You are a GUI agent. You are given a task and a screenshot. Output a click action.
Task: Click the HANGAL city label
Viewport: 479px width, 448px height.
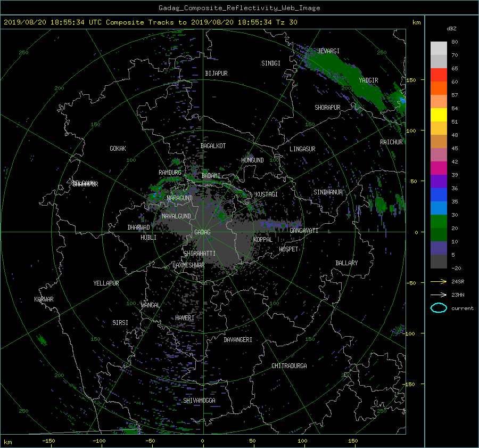(151, 305)
